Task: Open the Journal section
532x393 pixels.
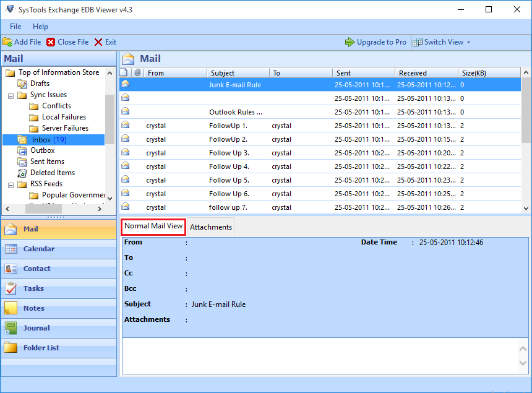Action: click(x=59, y=328)
